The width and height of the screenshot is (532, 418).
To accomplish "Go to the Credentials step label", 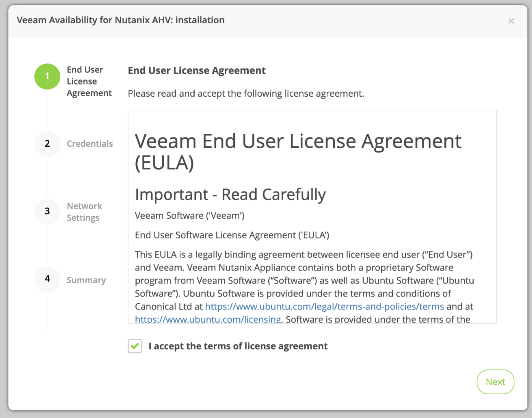I will tap(90, 144).
